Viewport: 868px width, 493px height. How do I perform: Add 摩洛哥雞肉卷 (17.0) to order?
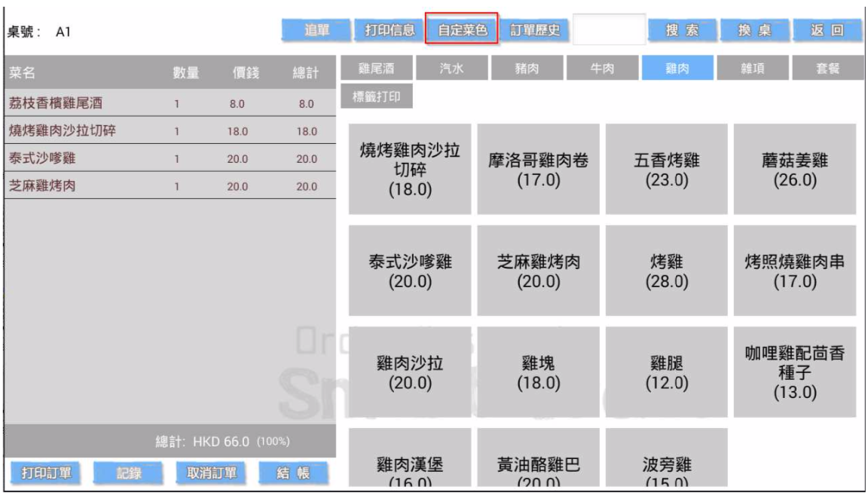[x=538, y=169]
